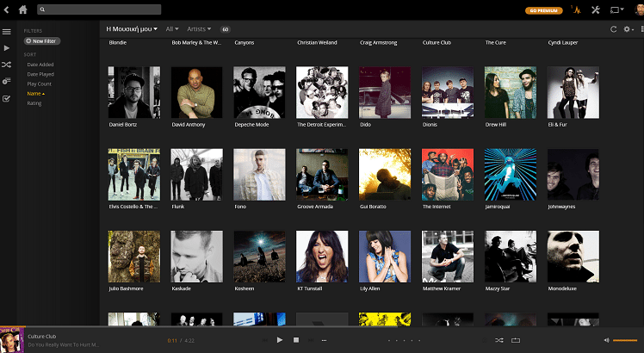Click the Go Premium button
644x353 pixels.
click(x=543, y=10)
